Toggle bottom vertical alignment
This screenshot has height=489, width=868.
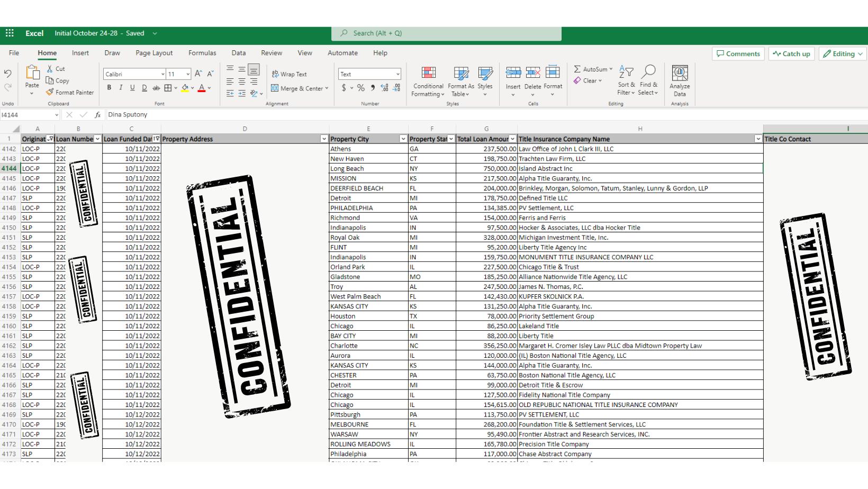click(254, 69)
